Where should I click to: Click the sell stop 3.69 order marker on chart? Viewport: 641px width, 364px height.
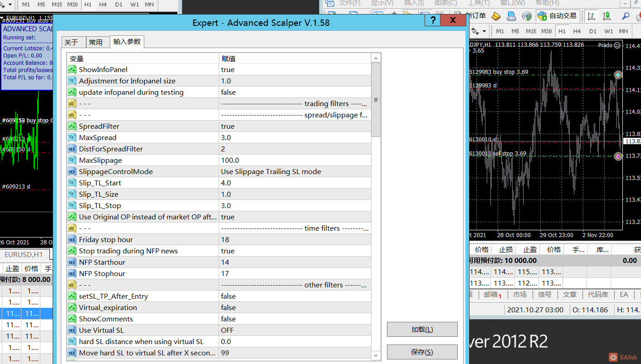click(x=618, y=156)
